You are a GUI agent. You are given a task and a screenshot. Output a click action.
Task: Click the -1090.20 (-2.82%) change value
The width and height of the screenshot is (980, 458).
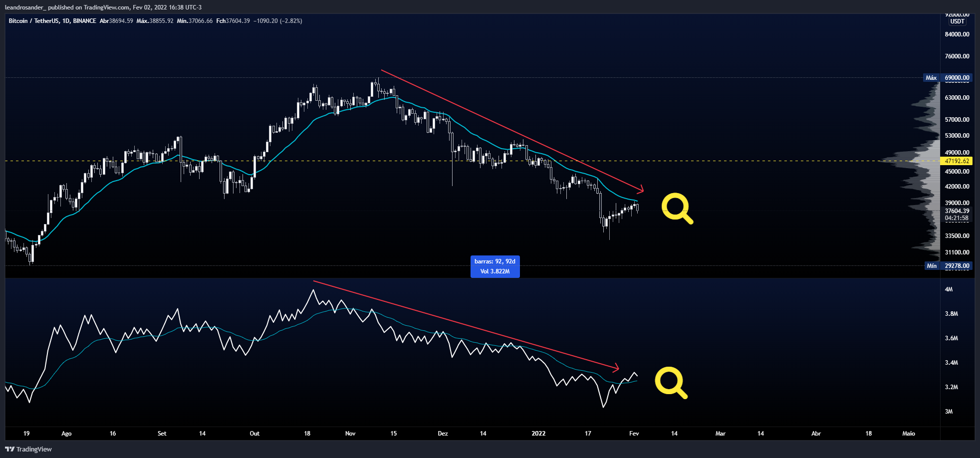point(277,21)
